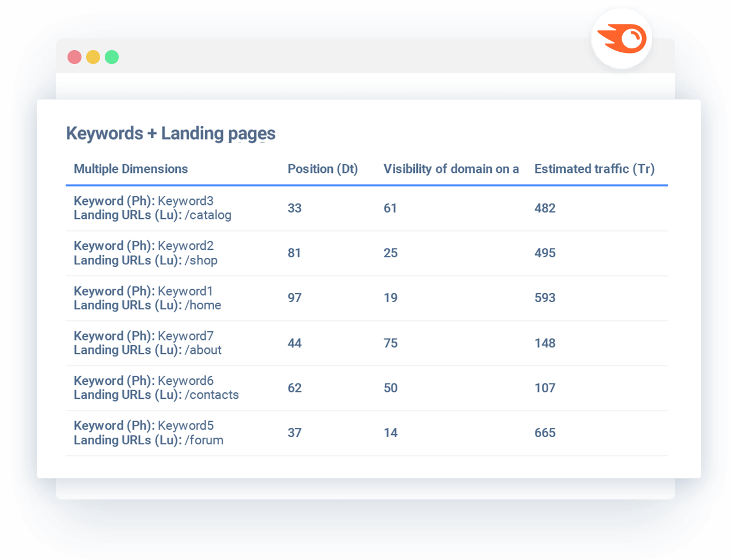Viewport: 731px width, 560px height.
Task: Sort by Multiple Dimensions column header
Action: click(x=131, y=169)
